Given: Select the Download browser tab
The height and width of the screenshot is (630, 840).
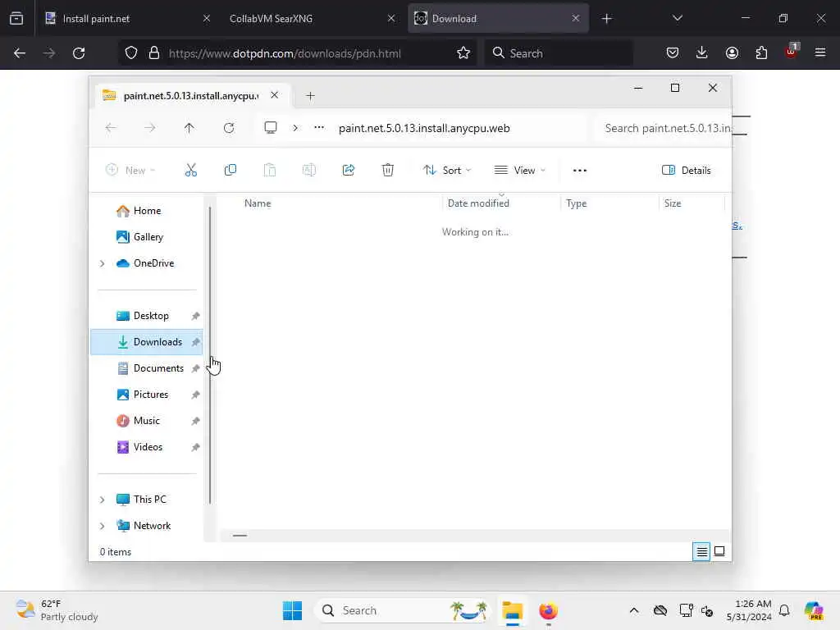Looking at the screenshot, I should [x=498, y=19].
